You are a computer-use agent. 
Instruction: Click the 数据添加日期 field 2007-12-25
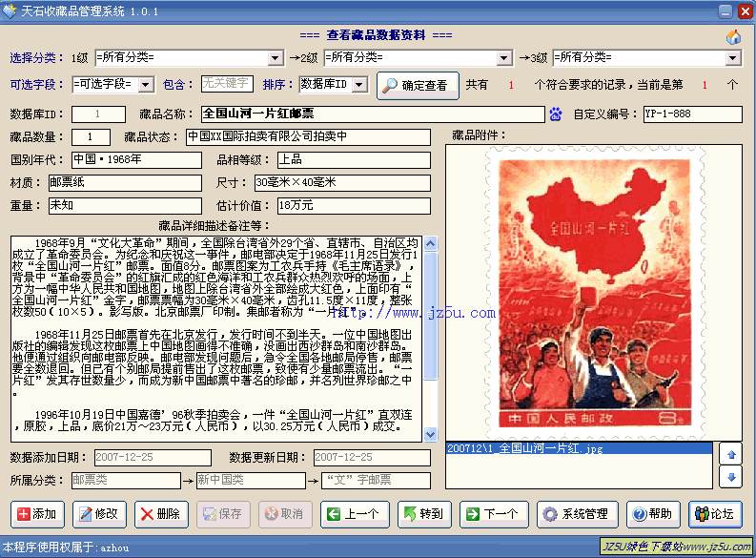(x=153, y=457)
